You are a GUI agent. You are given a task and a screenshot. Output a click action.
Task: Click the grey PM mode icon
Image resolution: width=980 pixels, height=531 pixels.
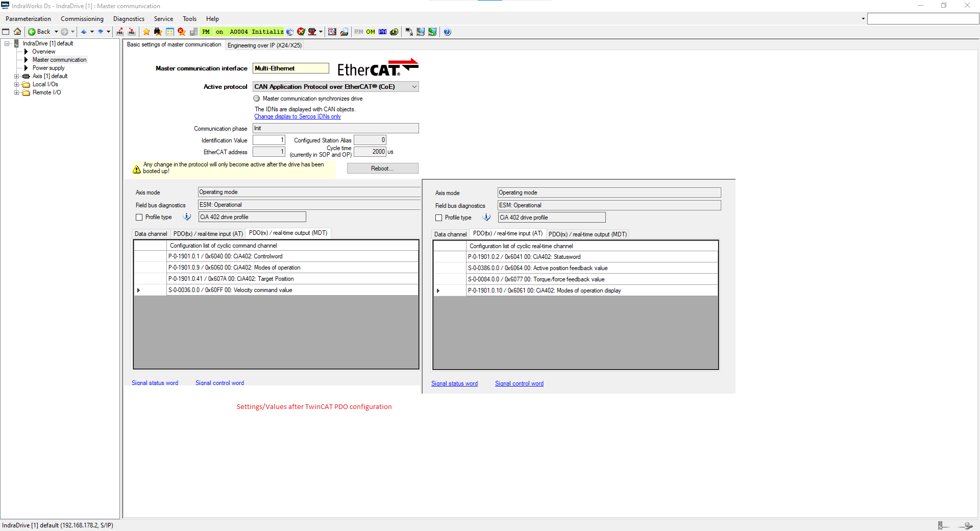tap(359, 32)
